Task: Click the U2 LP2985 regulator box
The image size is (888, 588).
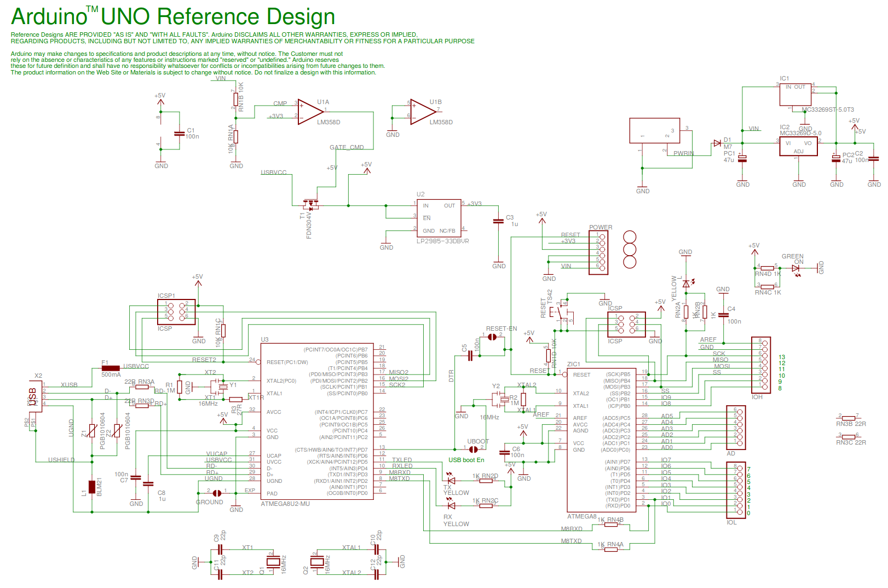Action: point(439,218)
